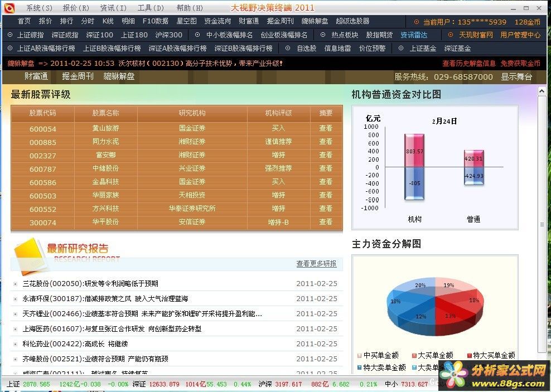The height and width of the screenshot is (392, 551).
Task: Click the 中买单金额 legend swatch
Action: pos(360,355)
